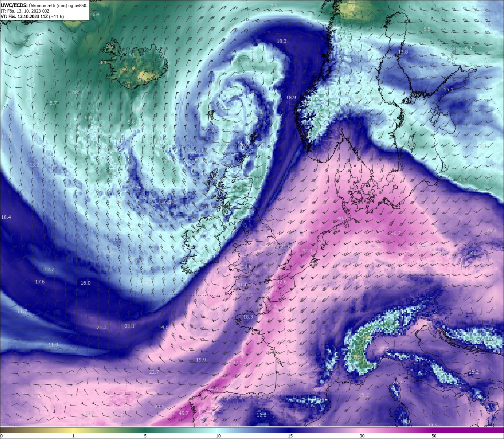This screenshot has width=504, height=439.
Task: Click the 18.6 value over Wales
Action: [x=246, y=267]
